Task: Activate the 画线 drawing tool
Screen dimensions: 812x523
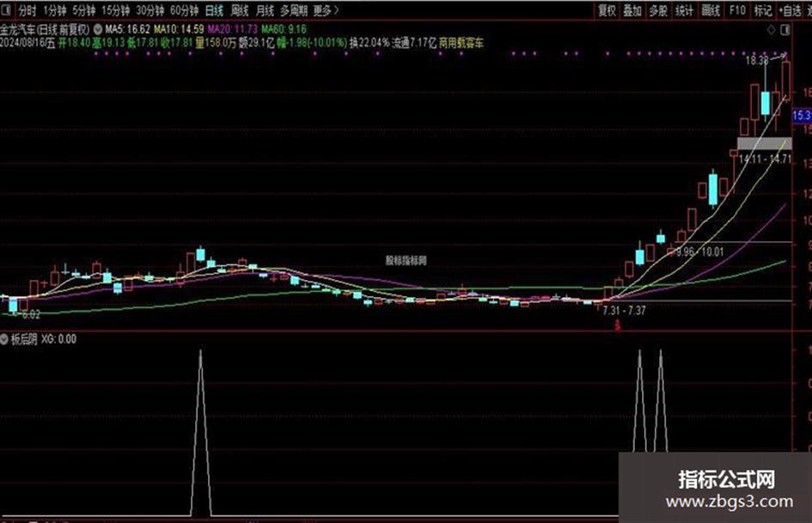Action: pos(711,10)
